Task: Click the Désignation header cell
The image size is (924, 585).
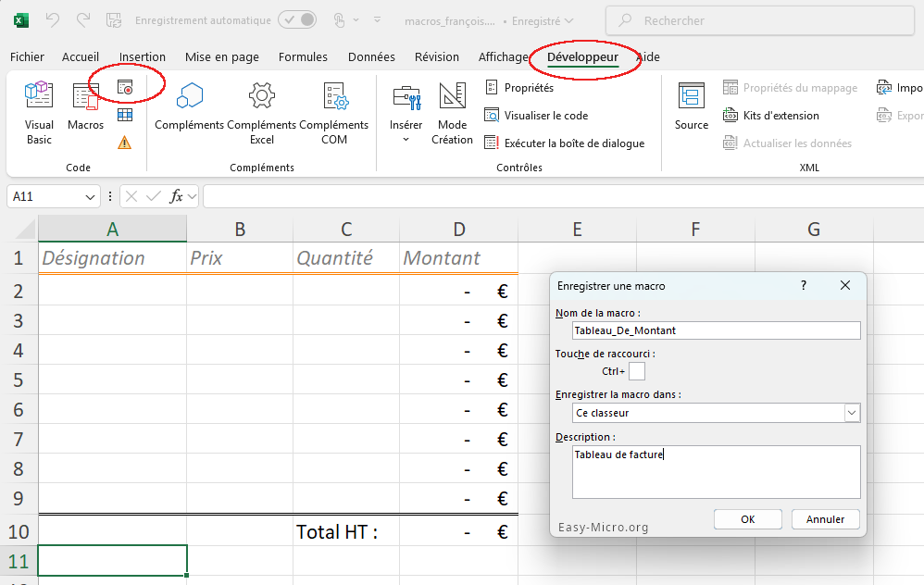Action: [113, 258]
